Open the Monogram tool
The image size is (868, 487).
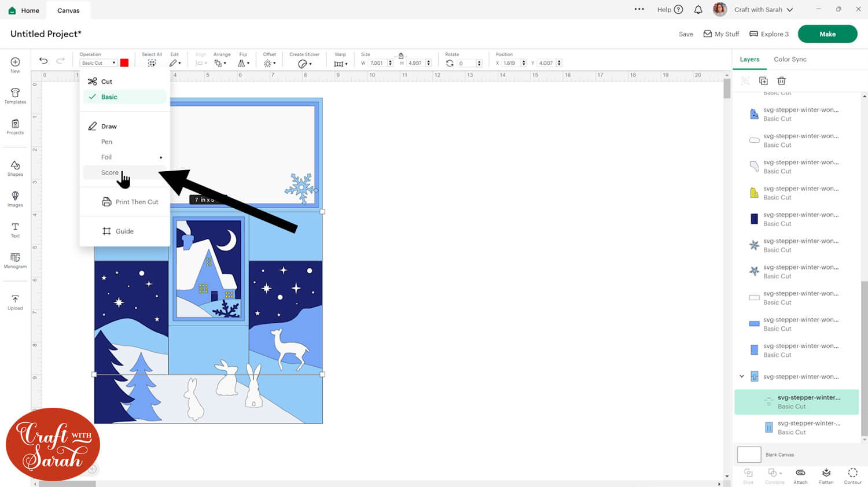[15, 260]
